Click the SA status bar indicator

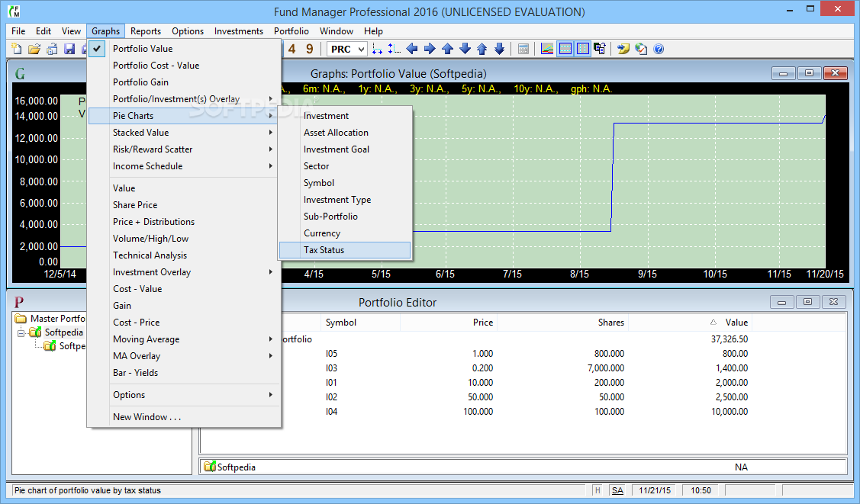tap(617, 490)
